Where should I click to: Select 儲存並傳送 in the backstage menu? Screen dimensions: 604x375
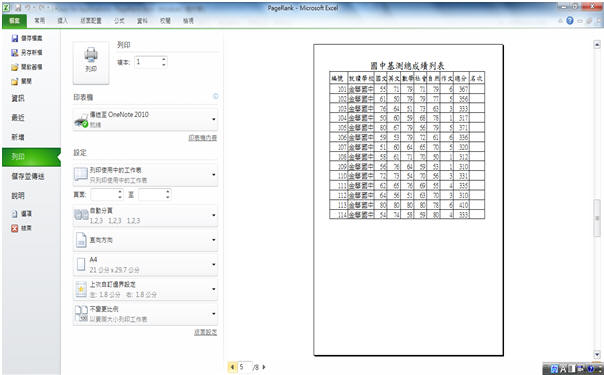coord(28,176)
